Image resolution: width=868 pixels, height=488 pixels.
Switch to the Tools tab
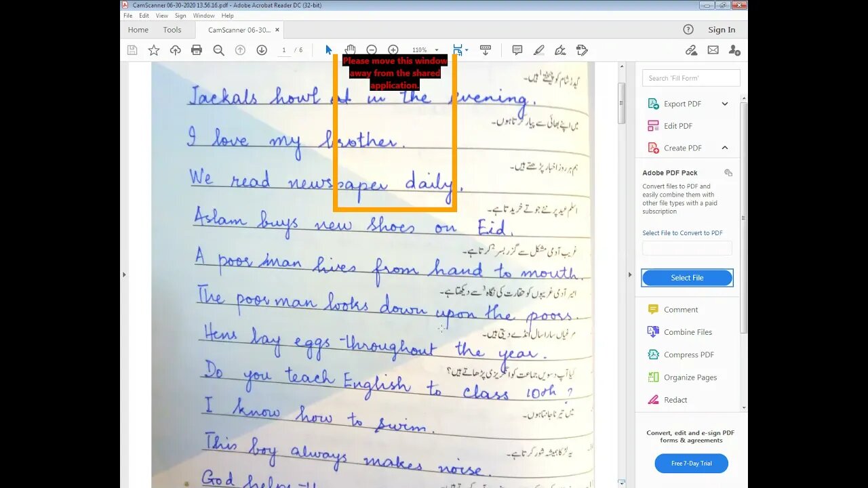point(172,30)
